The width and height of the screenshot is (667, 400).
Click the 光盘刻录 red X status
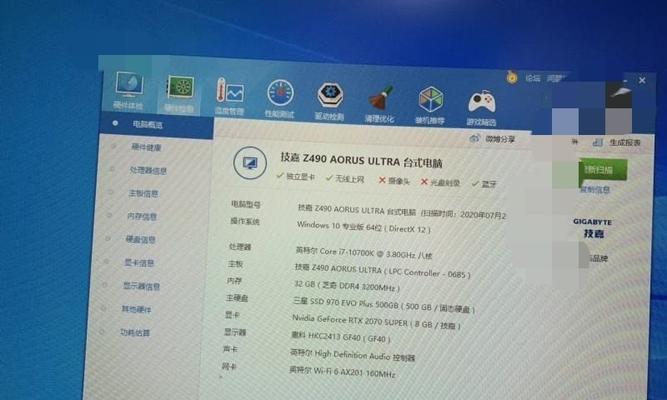(x=440, y=183)
